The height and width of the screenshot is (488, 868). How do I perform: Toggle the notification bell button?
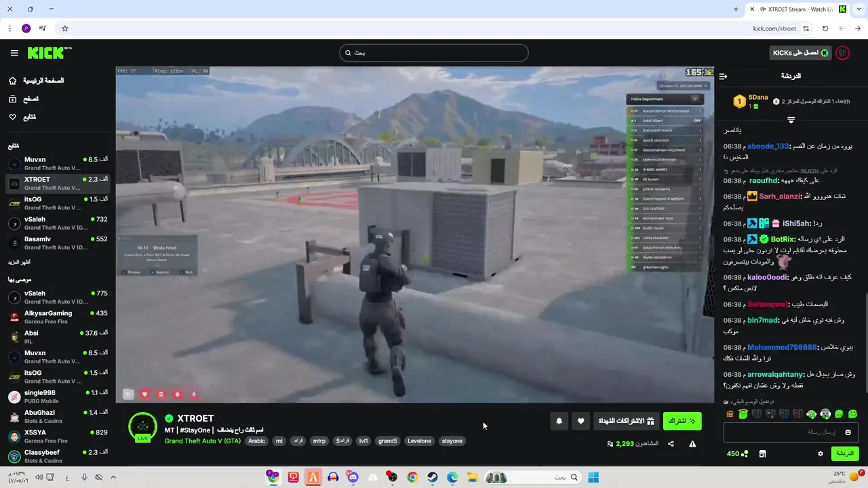559,421
